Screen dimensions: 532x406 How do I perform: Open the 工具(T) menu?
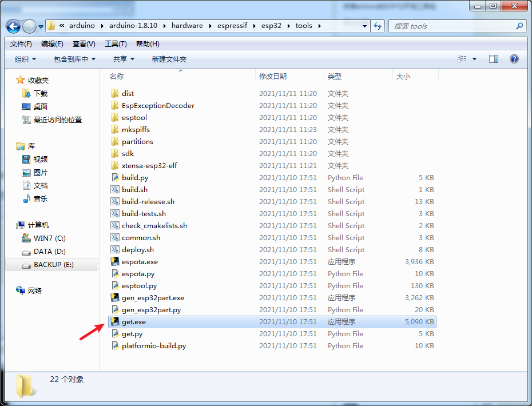point(116,44)
